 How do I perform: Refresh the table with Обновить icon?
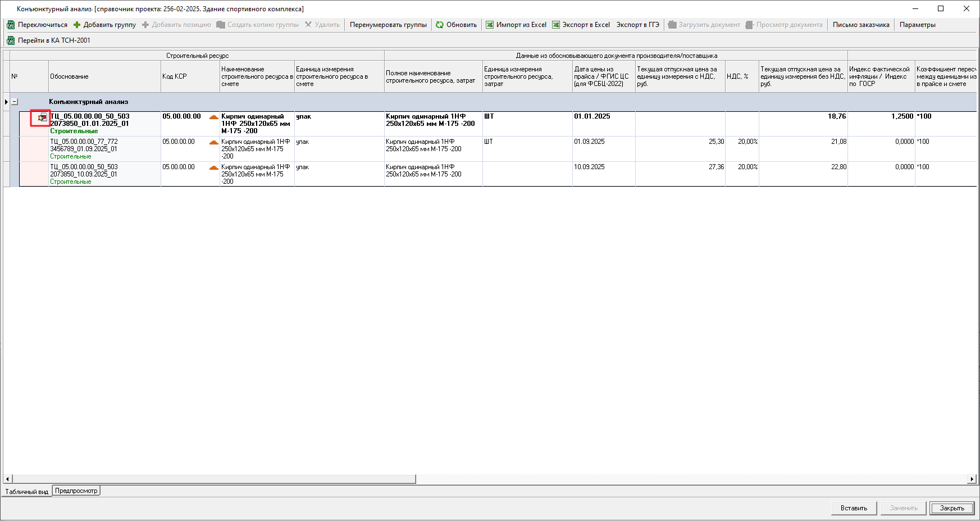(440, 25)
